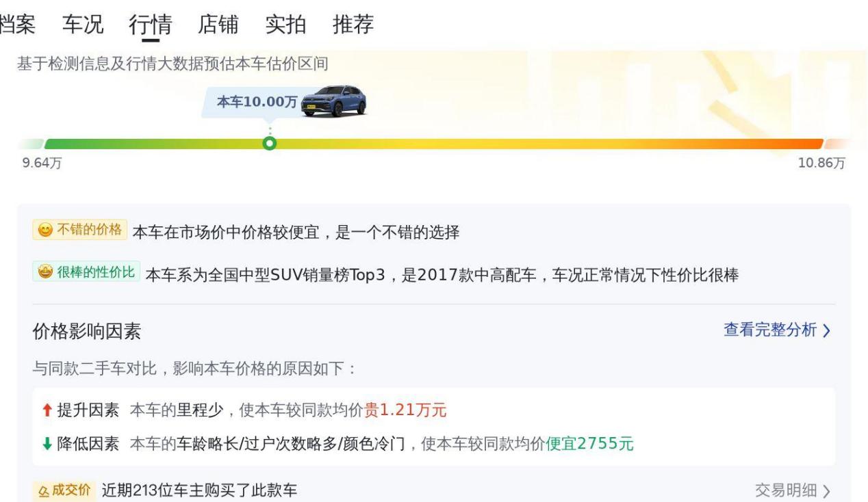Viewport: 868px width, 502px height.
Task: Click the blue SUV car image
Action: 334,101
